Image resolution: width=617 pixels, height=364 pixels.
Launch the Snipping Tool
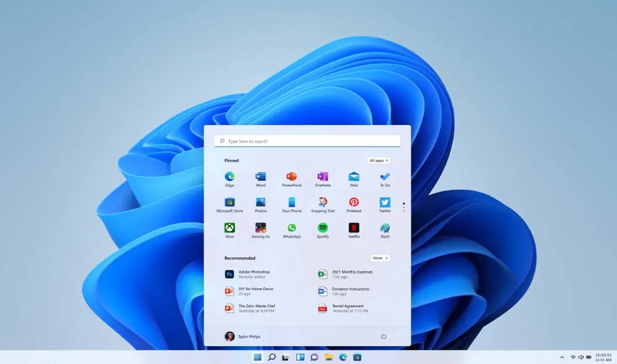(x=322, y=202)
